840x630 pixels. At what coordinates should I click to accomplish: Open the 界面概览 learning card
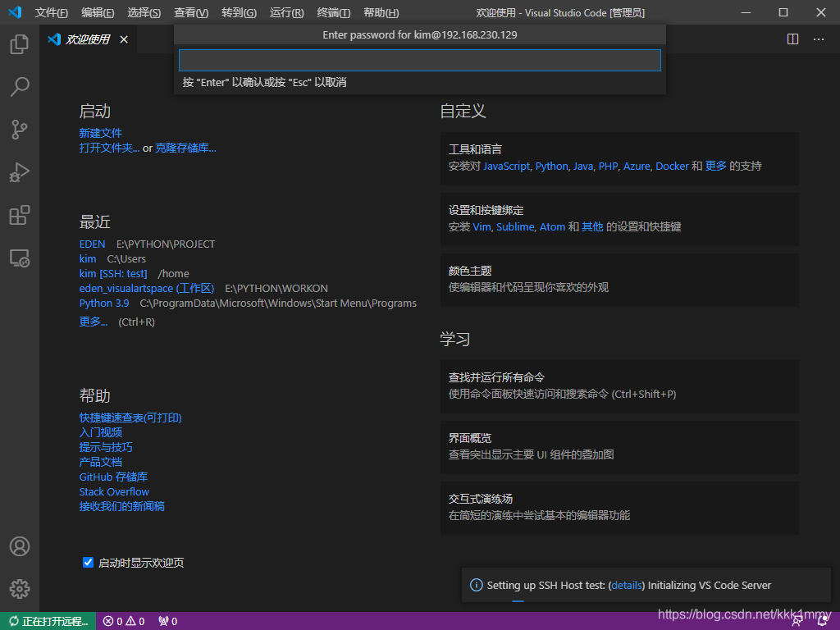[x=619, y=447]
